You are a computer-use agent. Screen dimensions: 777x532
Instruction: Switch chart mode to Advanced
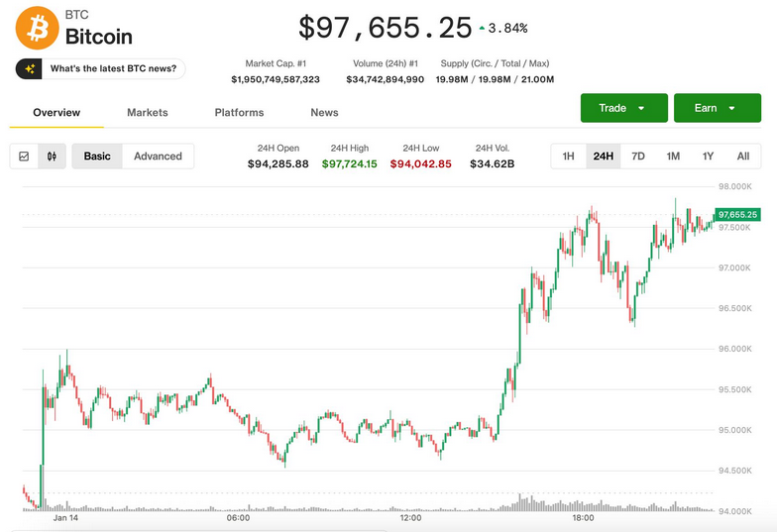(158, 156)
